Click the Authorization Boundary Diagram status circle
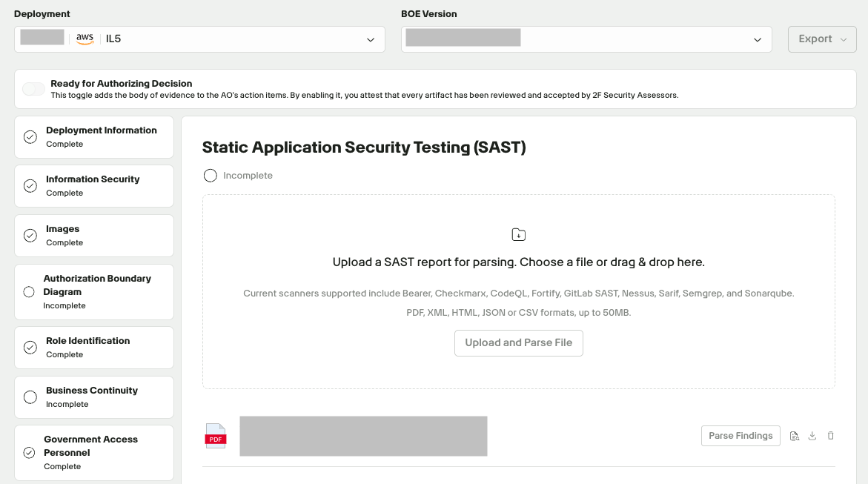868x484 pixels. point(29,292)
